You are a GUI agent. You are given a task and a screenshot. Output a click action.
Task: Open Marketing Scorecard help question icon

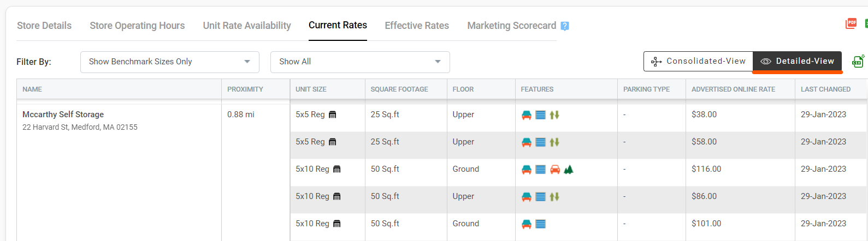(x=565, y=26)
